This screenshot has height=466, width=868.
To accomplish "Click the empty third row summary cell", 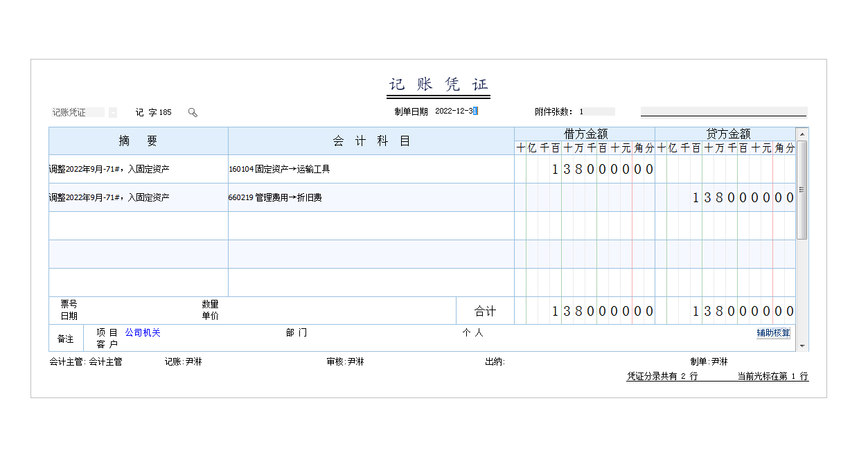I will [x=139, y=226].
